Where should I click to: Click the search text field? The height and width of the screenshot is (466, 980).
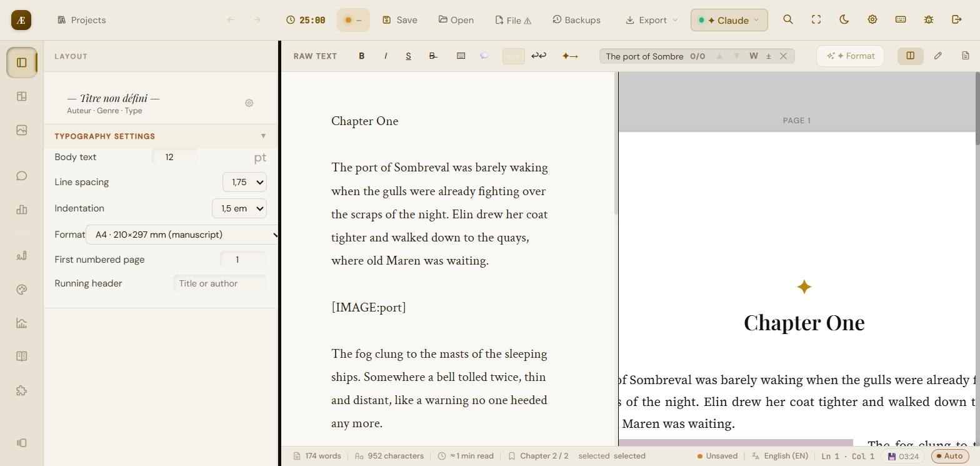tap(644, 56)
